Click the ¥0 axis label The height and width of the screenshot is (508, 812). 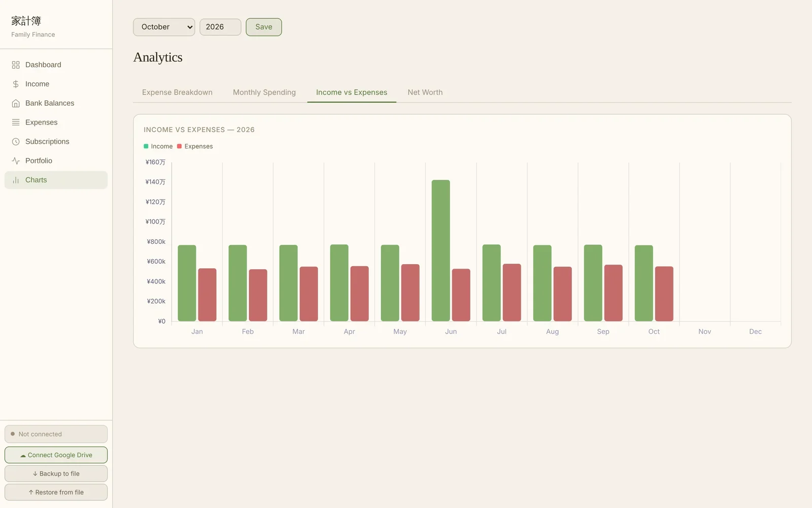click(x=161, y=322)
